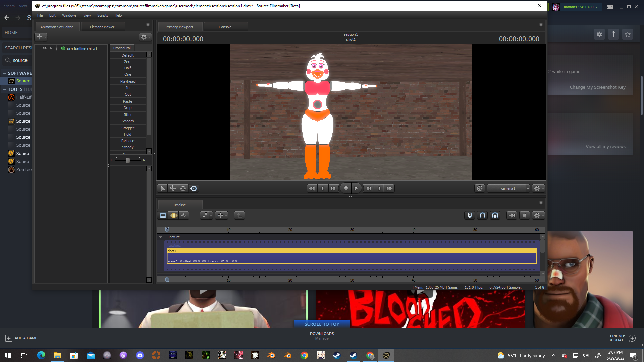
Task: Toggle visibility eye of ucn funtime chica1
Action: pyautogui.click(x=44, y=48)
